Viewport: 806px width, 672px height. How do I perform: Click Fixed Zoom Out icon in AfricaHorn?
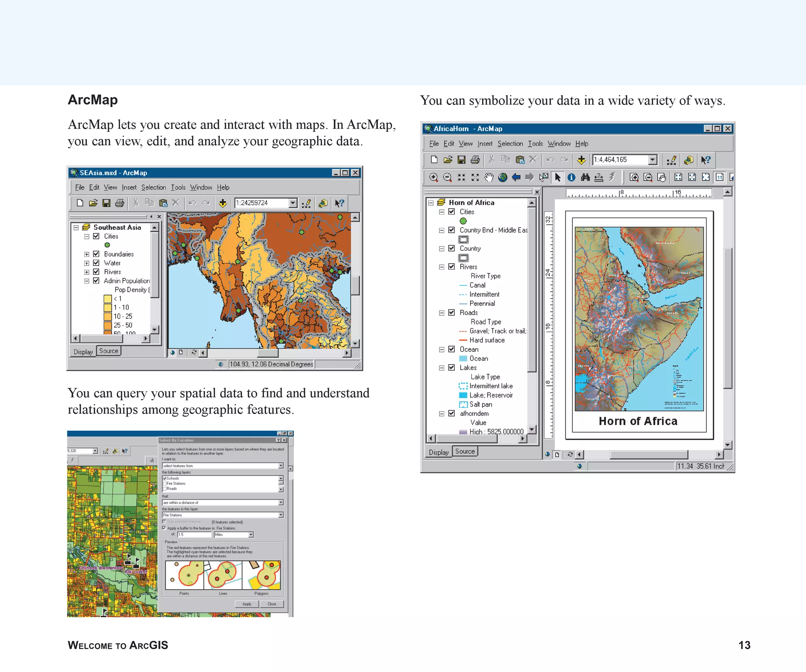[475, 178]
